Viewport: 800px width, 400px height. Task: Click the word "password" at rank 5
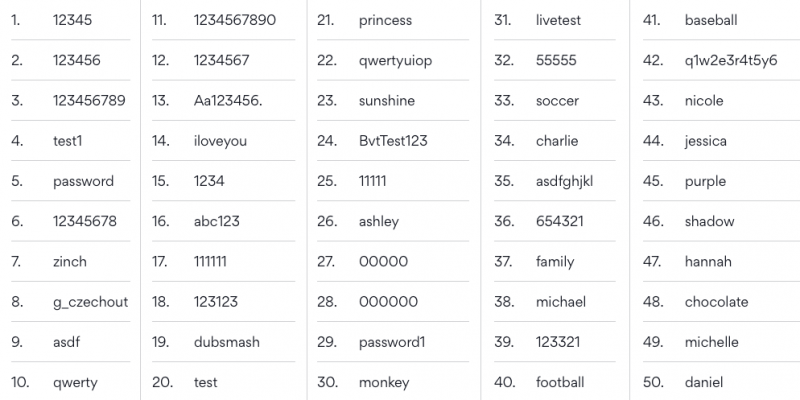click(x=83, y=181)
